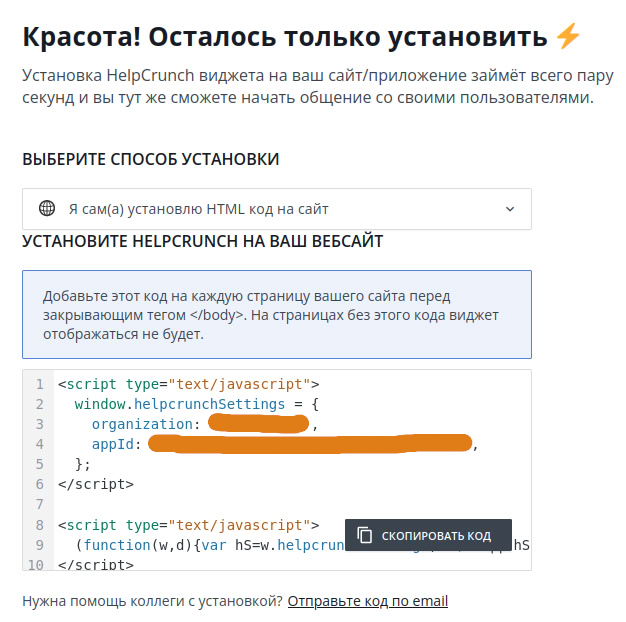Click the 'organization:' key in code
Viewport: 626px width, 622px height.
(146, 424)
